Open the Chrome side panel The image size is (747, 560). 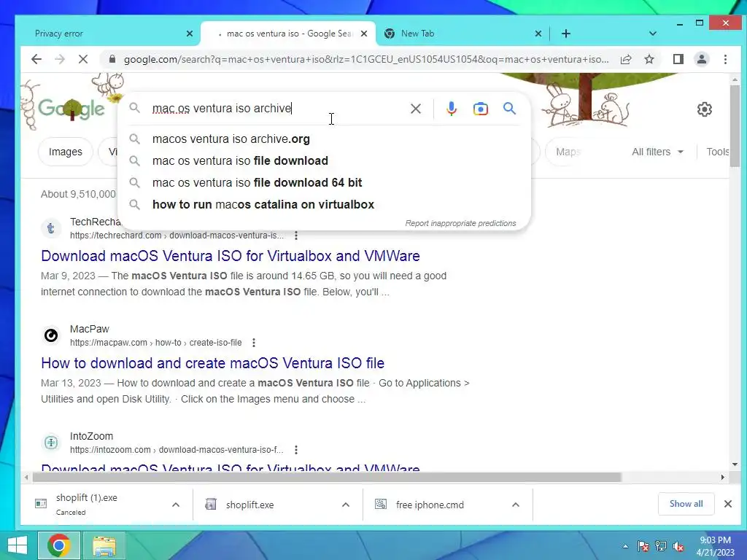pyautogui.click(x=678, y=59)
